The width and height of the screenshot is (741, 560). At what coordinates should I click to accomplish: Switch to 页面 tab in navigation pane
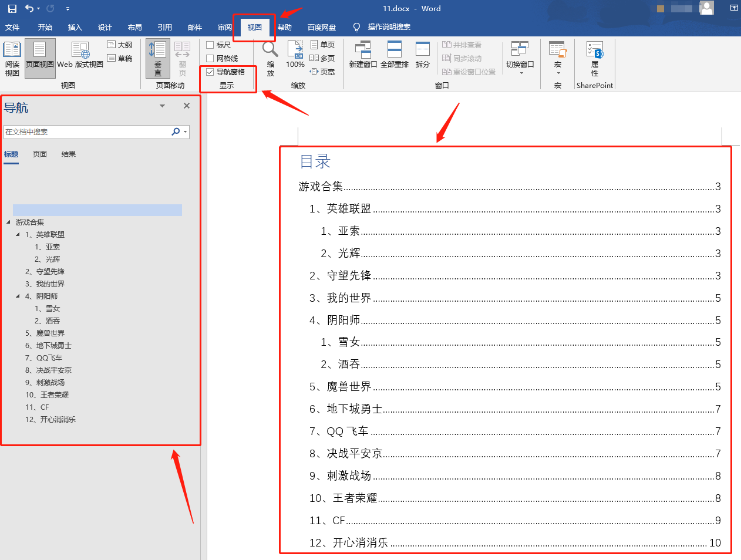(x=40, y=154)
